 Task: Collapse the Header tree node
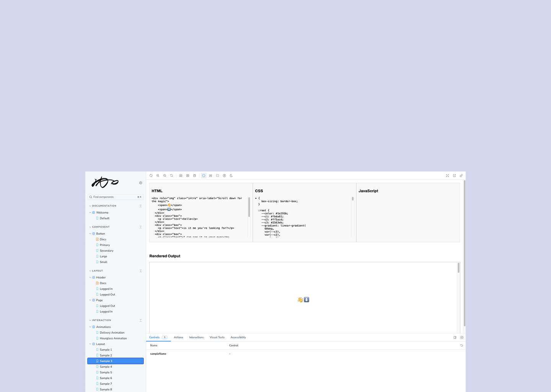(90, 278)
